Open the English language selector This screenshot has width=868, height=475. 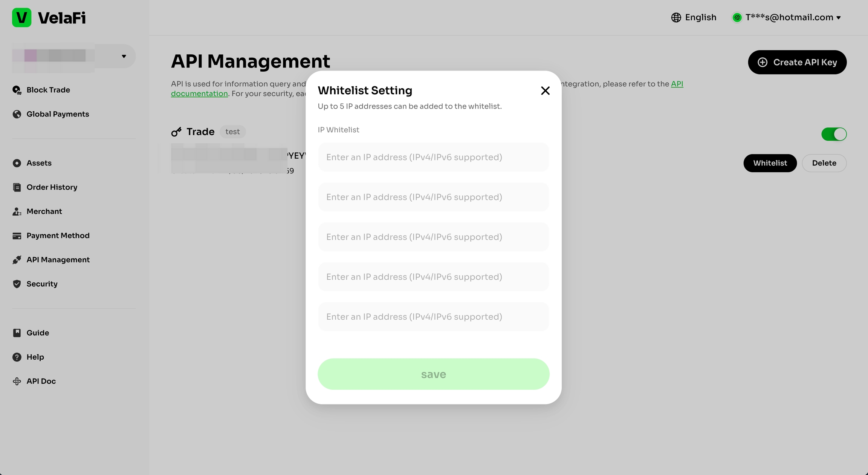[x=694, y=18]
